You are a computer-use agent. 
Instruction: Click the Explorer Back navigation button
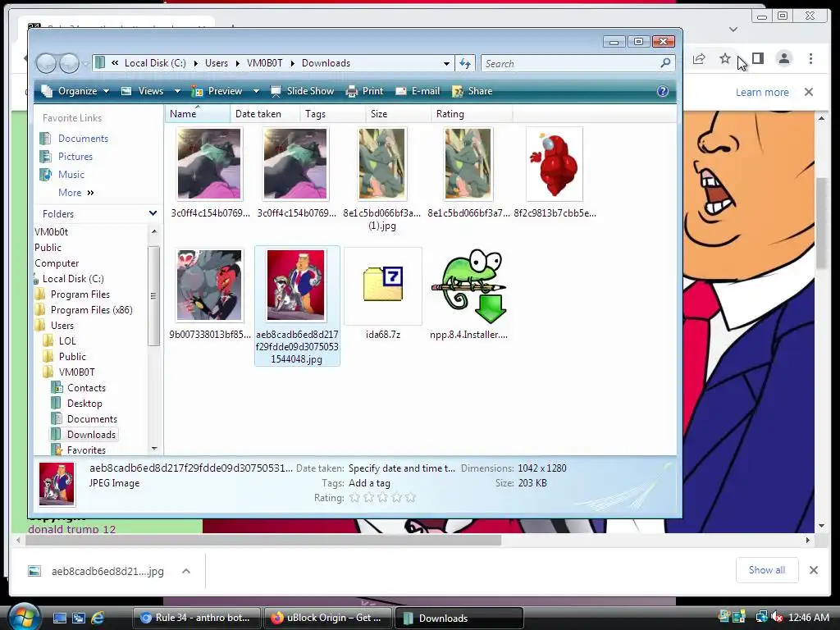point(46,64)
